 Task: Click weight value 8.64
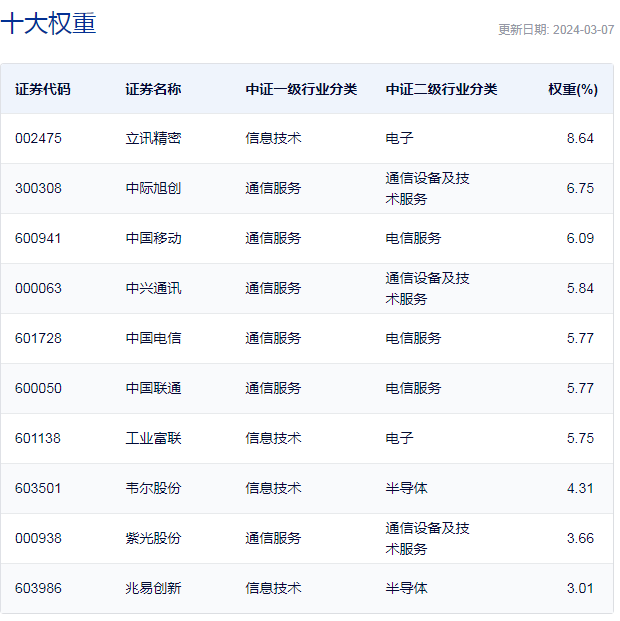[580, 138]
